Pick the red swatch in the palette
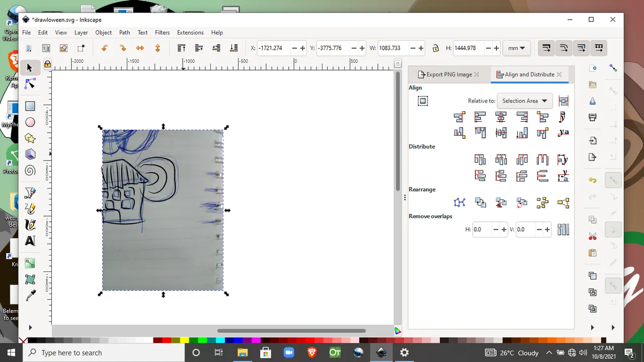The height and width of the screenshot is (362, 644). [166, 341]
